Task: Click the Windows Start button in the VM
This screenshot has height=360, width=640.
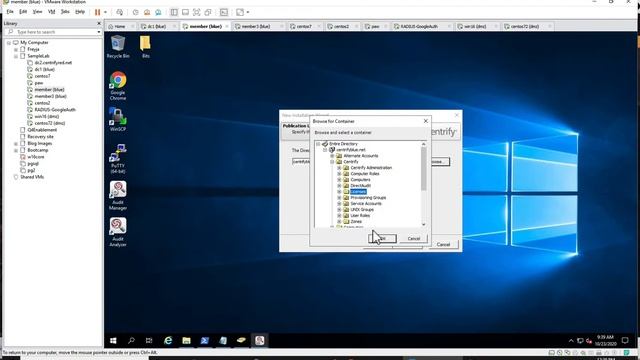Action: (x=113, y=340)
